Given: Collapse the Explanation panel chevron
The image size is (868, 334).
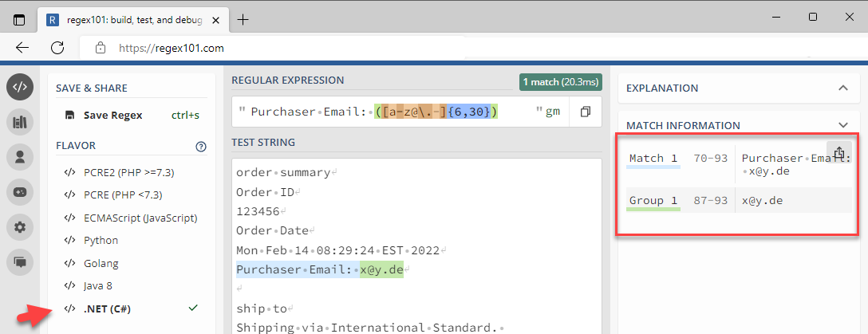Looking at the screenshot, I should click(x=842, y=88).
